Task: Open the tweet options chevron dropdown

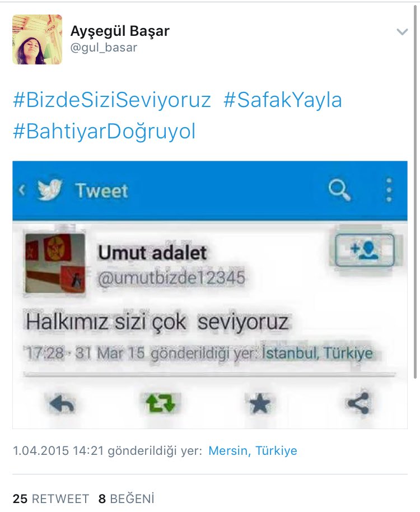Action: (x=402, y=32)
